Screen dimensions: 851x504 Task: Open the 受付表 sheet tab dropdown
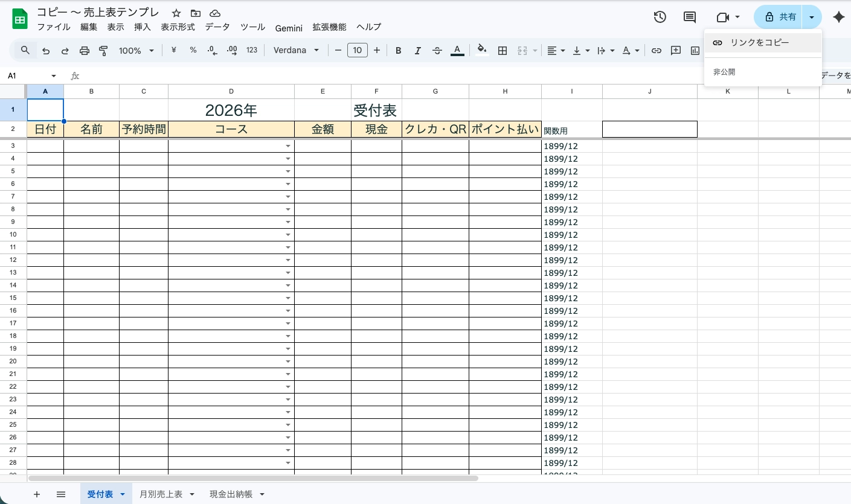click(122, 494)
